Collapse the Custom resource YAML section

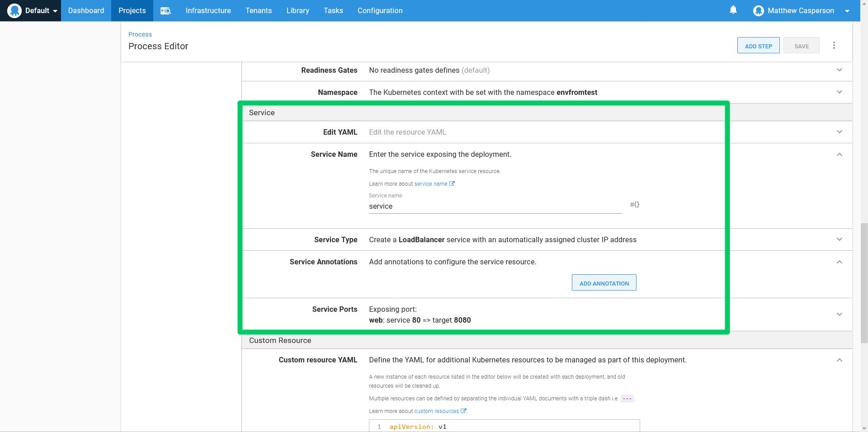pyautogui.click(x=840, y=360)
